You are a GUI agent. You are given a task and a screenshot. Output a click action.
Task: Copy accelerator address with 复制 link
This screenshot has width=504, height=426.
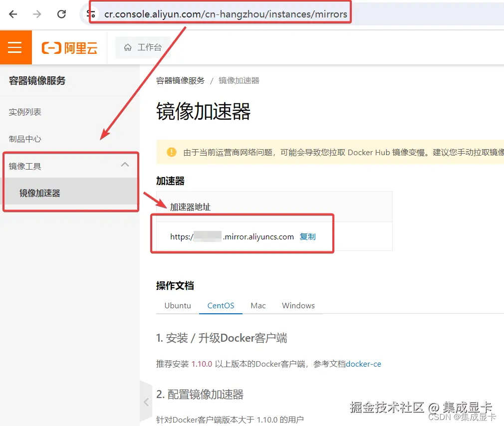tap(307, 237)
